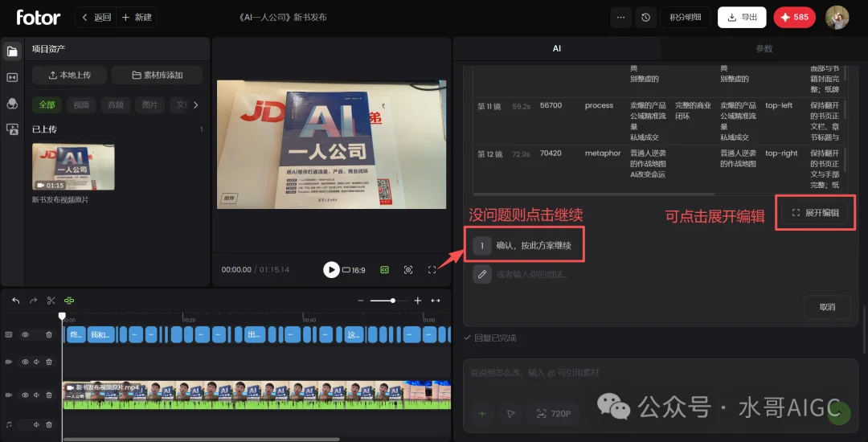This screenshot has width=868, height=442.
Task: Open the three-dot more options menu
Action: point(620,17)
